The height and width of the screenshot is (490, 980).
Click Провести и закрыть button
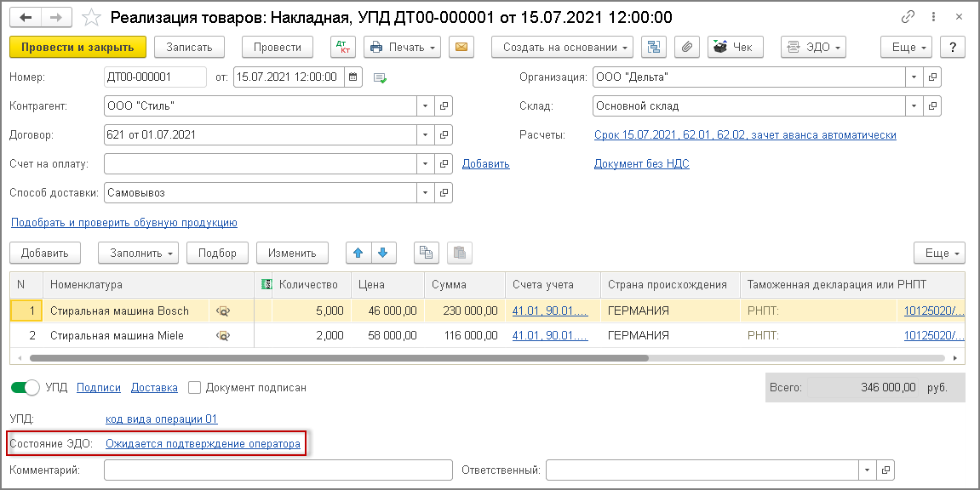78,47
